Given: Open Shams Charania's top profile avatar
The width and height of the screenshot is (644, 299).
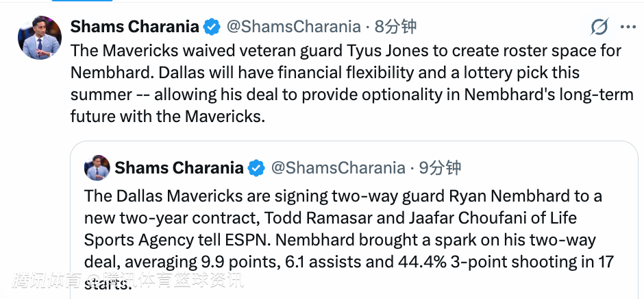Looking at the screenshot, I should tap(40, 38).
